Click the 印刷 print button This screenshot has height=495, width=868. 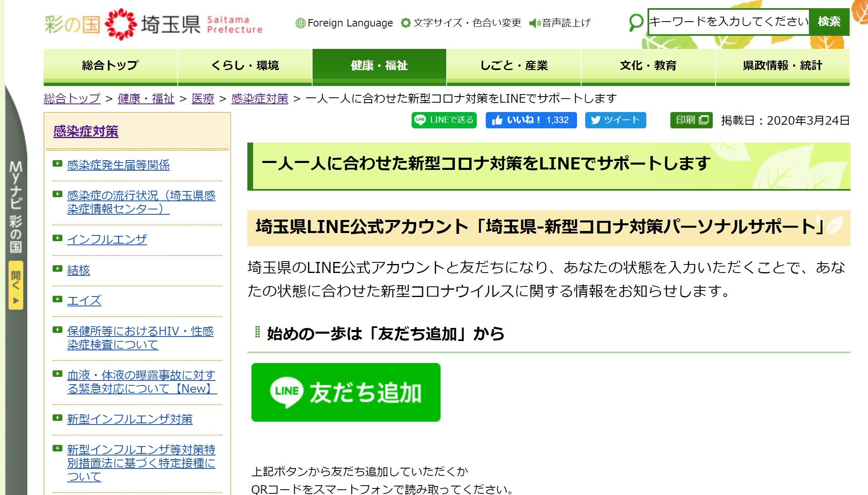tap(692, 120)
